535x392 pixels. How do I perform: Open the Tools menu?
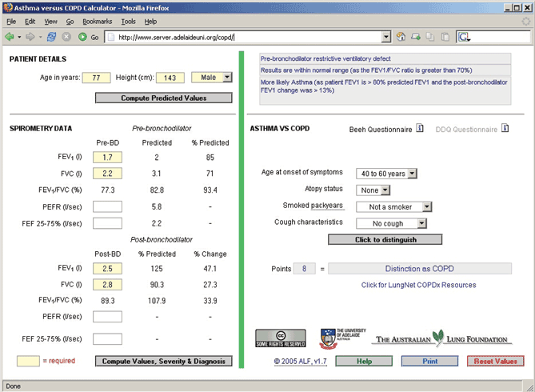130,22
